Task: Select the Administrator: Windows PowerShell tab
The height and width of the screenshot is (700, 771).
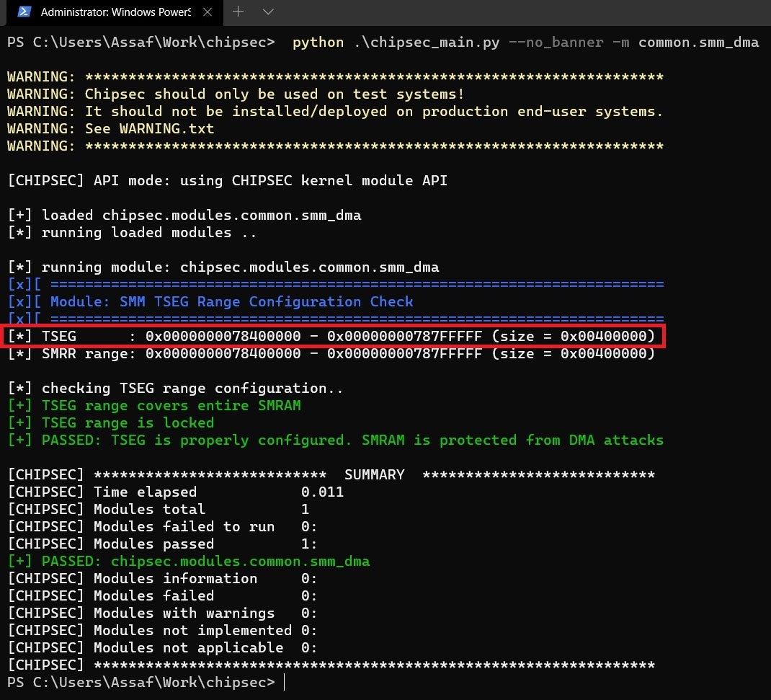Action: click(115, 12)
